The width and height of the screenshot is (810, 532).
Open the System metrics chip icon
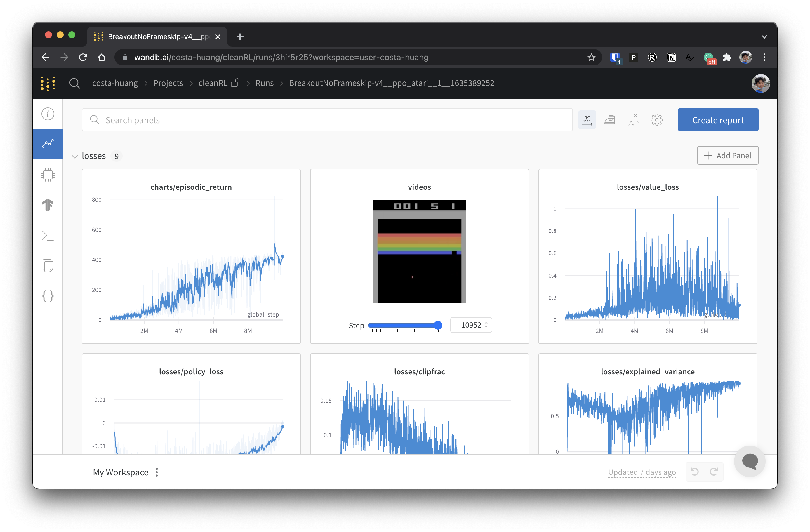pyautogui.click(x=48, y=174)
